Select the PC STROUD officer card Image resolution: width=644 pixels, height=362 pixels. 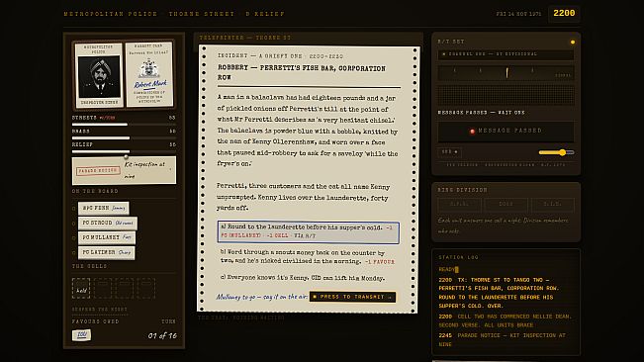(108, 223)
